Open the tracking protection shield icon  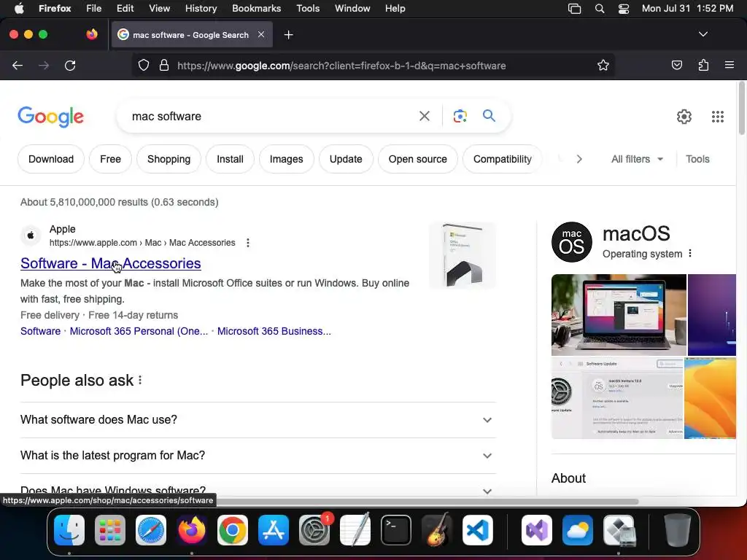coord(144,66)
